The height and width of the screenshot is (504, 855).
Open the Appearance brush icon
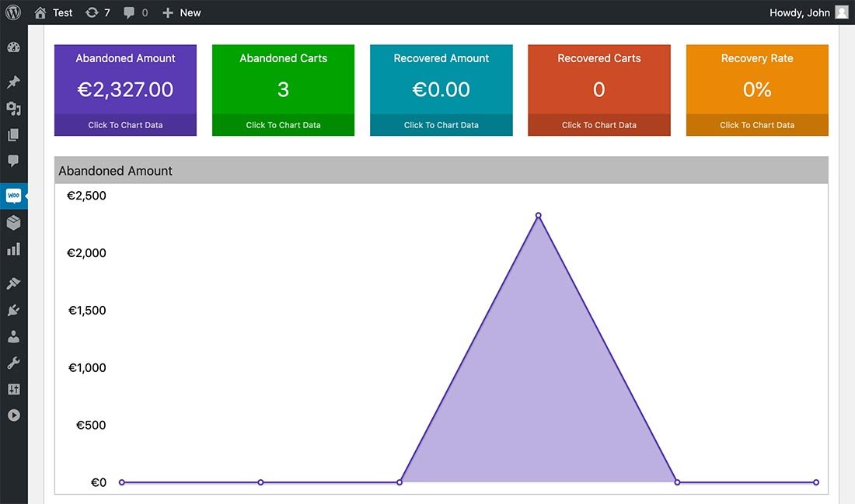(14, 283)
